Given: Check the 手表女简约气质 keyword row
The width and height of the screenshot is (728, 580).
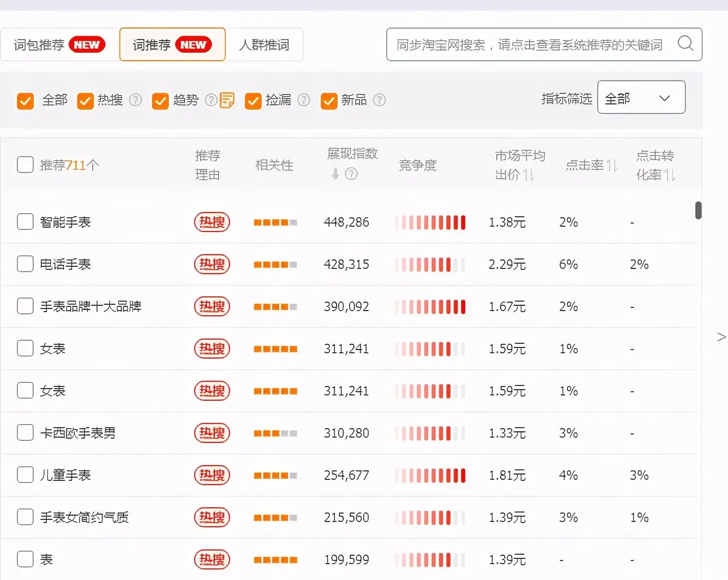Looking at the screenshot, I should click(25, 517).
